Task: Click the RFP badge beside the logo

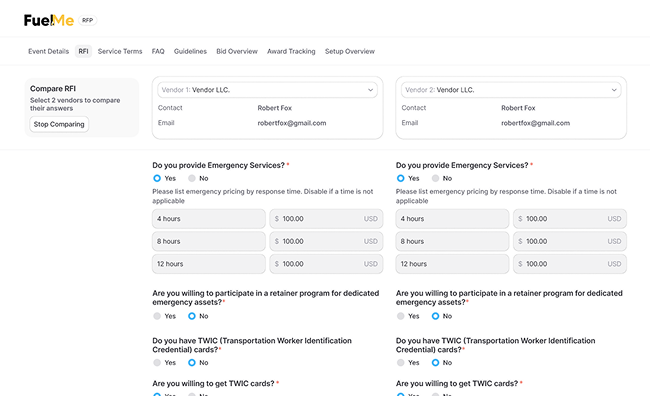Action: 87,20
